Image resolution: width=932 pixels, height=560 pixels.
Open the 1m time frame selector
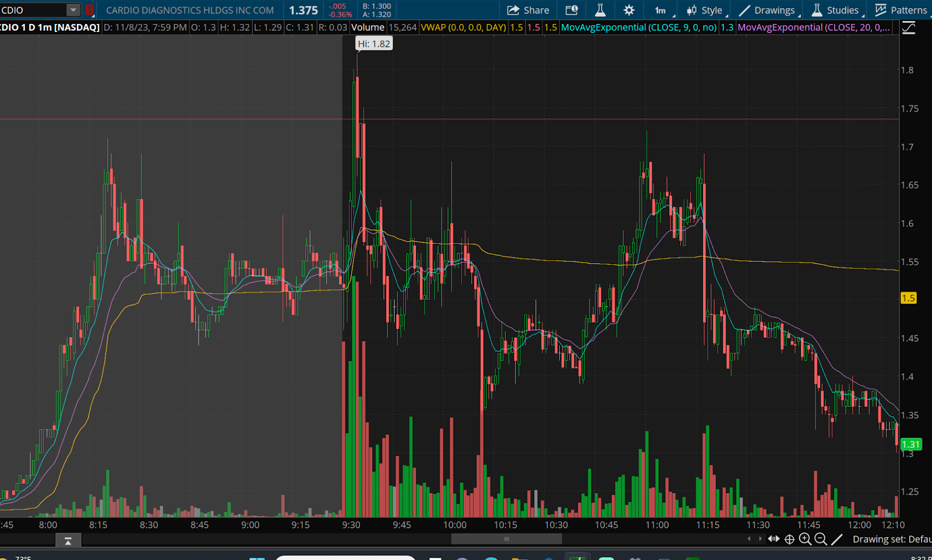(x=661, y=10)
